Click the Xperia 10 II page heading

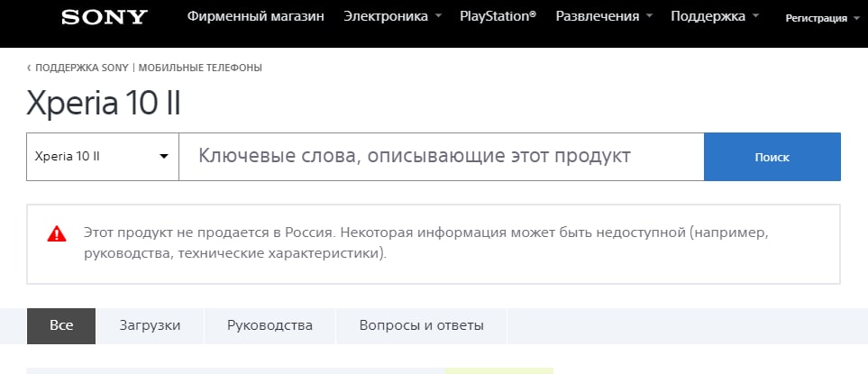click(x=104, y=103)
